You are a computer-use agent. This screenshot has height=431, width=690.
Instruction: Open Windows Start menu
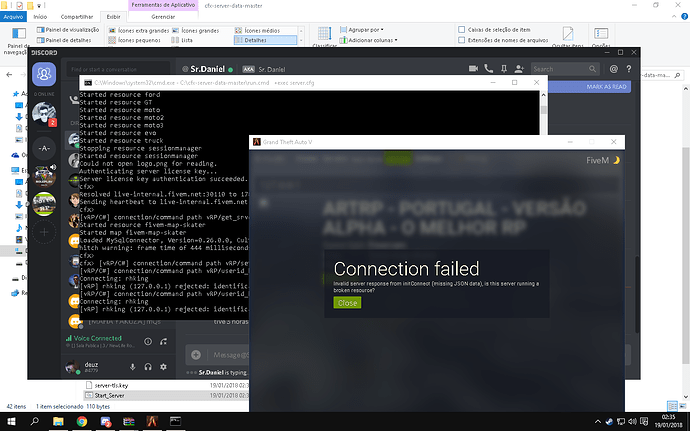coord(11,421)
